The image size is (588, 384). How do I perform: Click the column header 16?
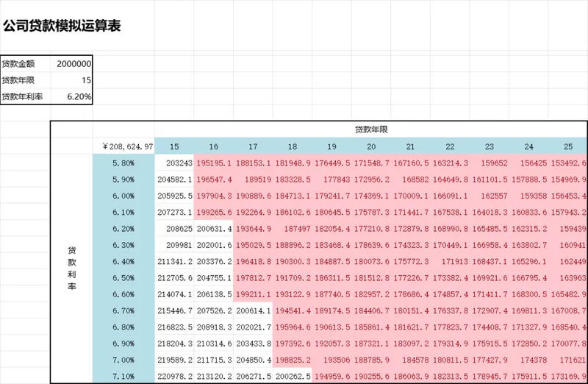(214, 146)
